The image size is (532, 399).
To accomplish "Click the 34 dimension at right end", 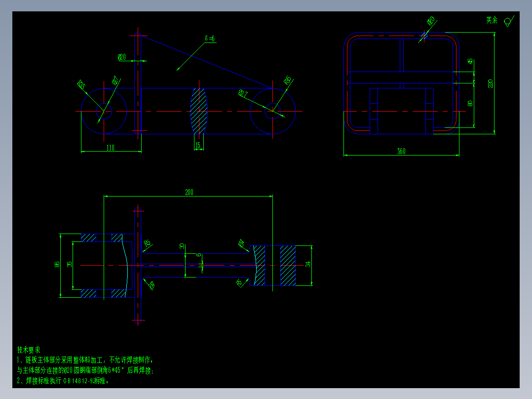I will tap(308, 264).
